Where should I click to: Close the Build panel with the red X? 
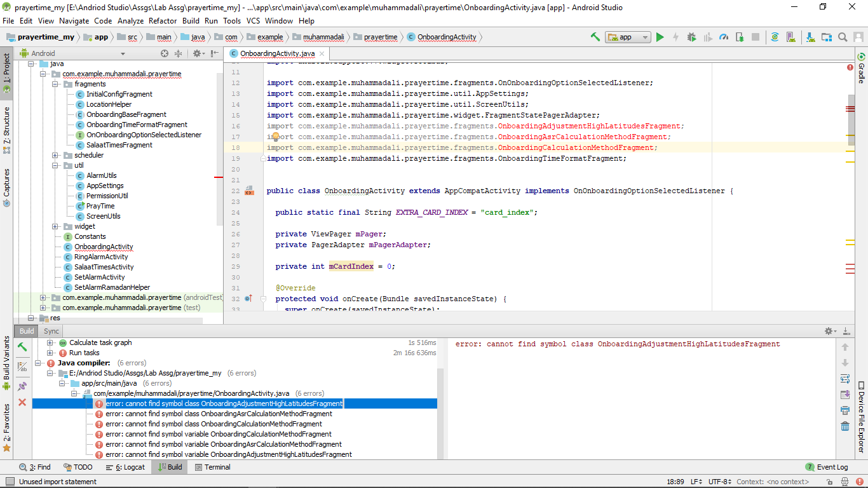pos(22,402)
